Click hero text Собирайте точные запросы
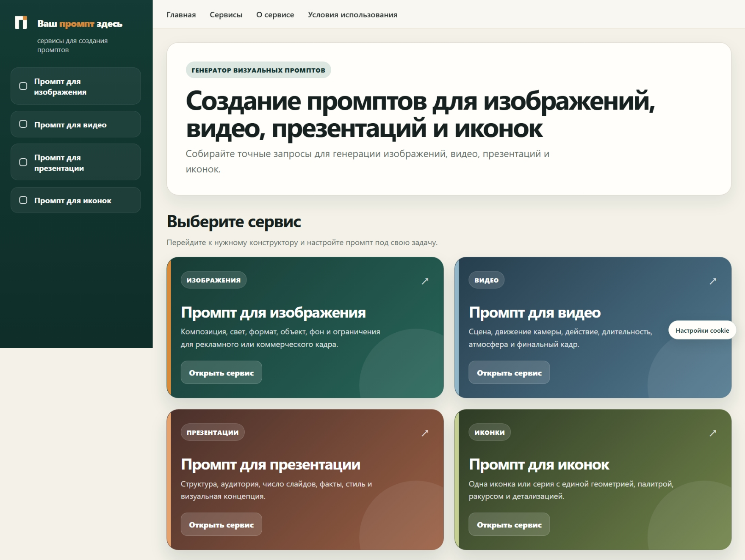Screen dimensions: 745x560 coord(368,161)
